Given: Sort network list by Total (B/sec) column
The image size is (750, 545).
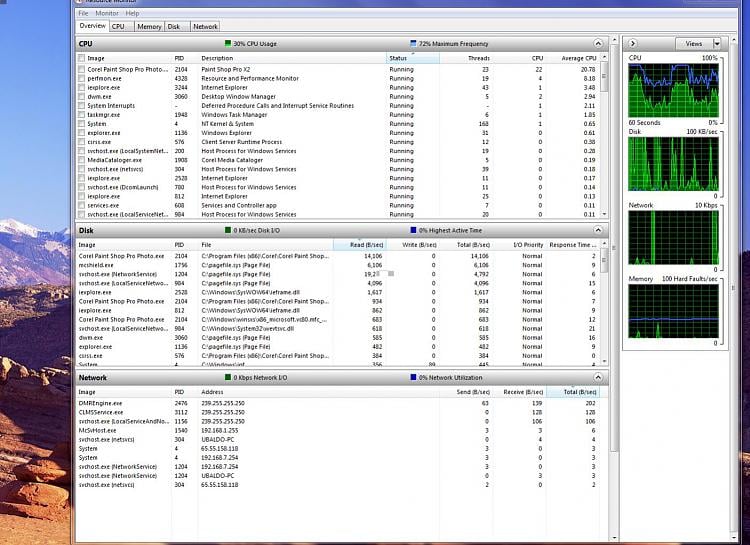Looking at the screenshot, I should 573,392.
